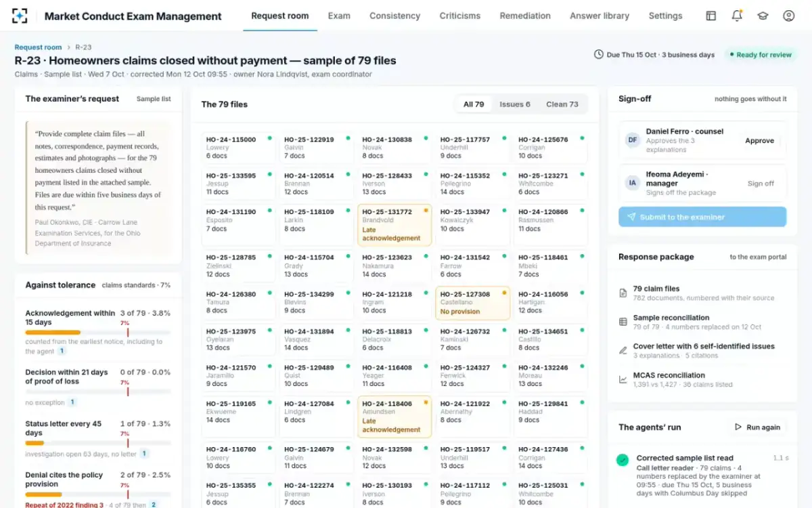Viewport: 812px width, 508px height.
Task: Open the Answer library tab
Action: (x=600, y=16)
